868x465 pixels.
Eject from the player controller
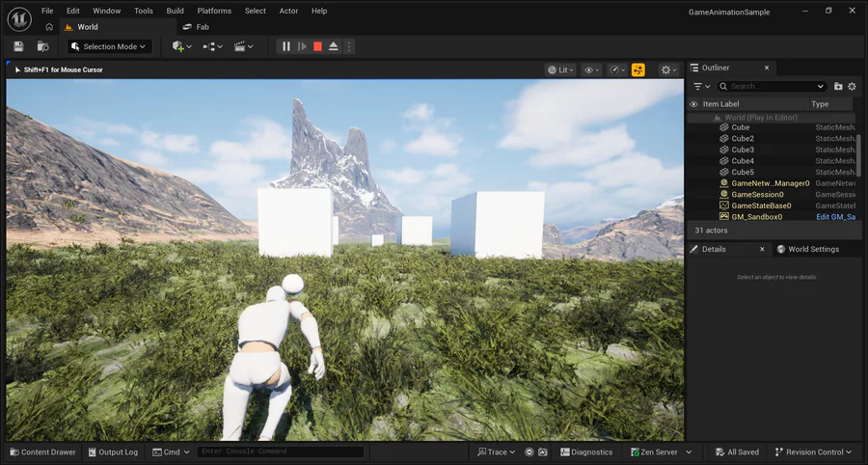[334, 46]
